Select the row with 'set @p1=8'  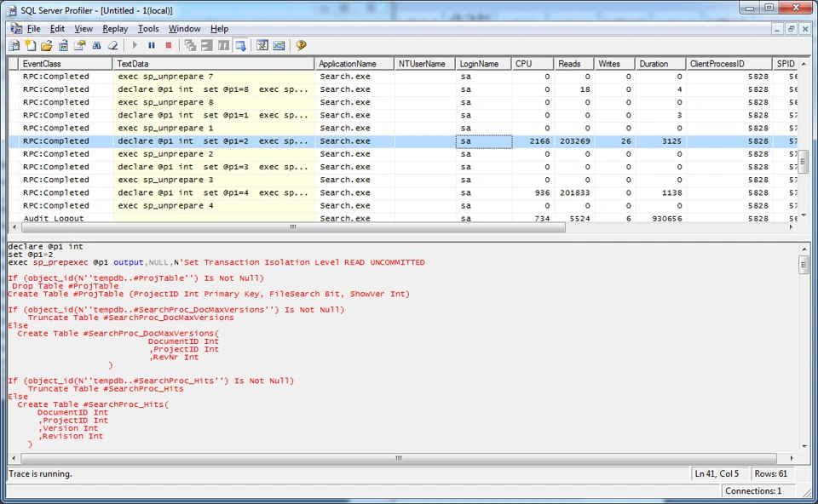(x=403, y=89)
